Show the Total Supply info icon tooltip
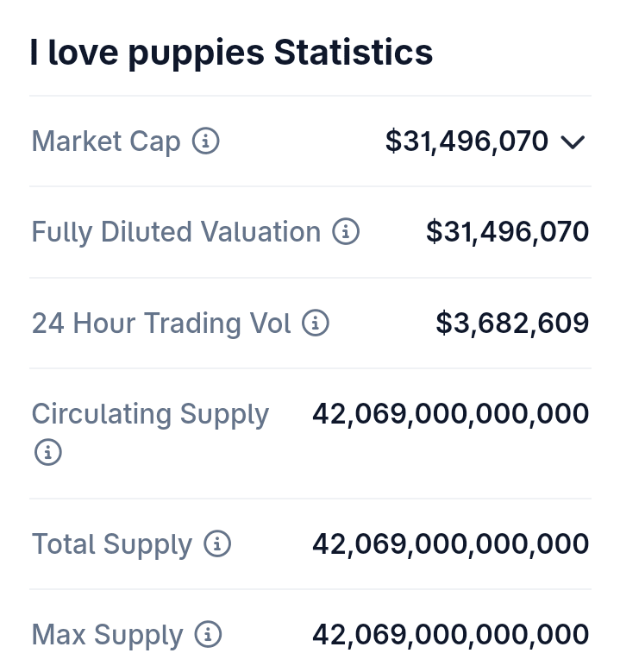The image size is (620, 672). click(217, 544)
